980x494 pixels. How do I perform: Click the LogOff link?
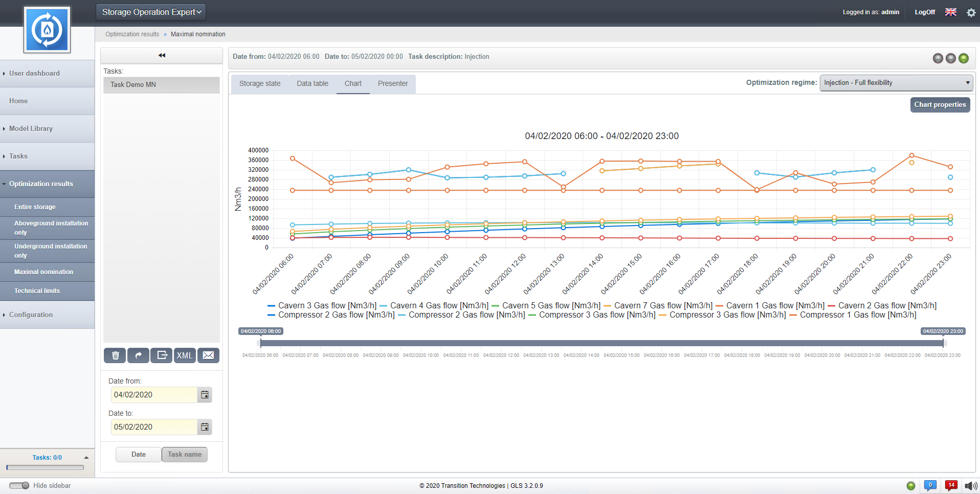(x=924, y=12)
